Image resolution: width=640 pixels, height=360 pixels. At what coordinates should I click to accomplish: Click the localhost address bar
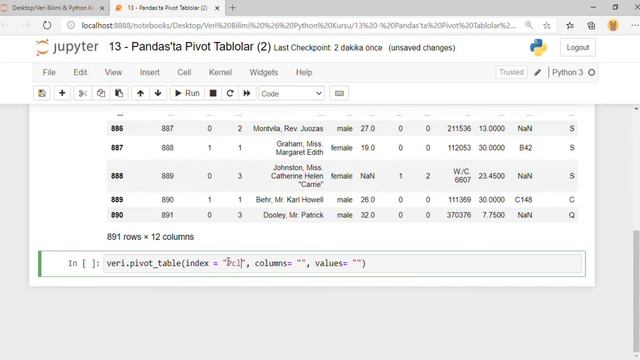tap(298, 25)
